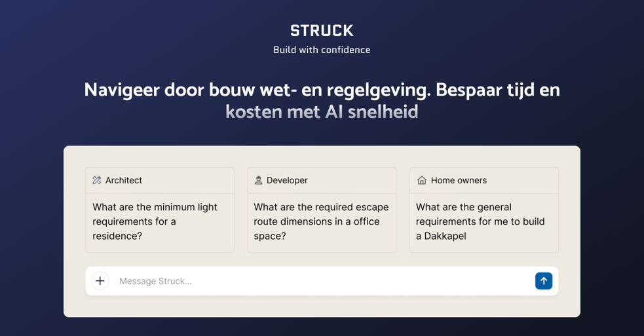Select the Home owners category header

484,180
